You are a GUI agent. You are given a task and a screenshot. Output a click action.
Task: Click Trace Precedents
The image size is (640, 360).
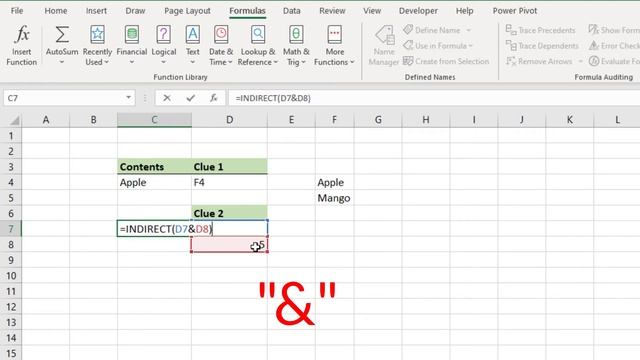click(x=540, y=30)
